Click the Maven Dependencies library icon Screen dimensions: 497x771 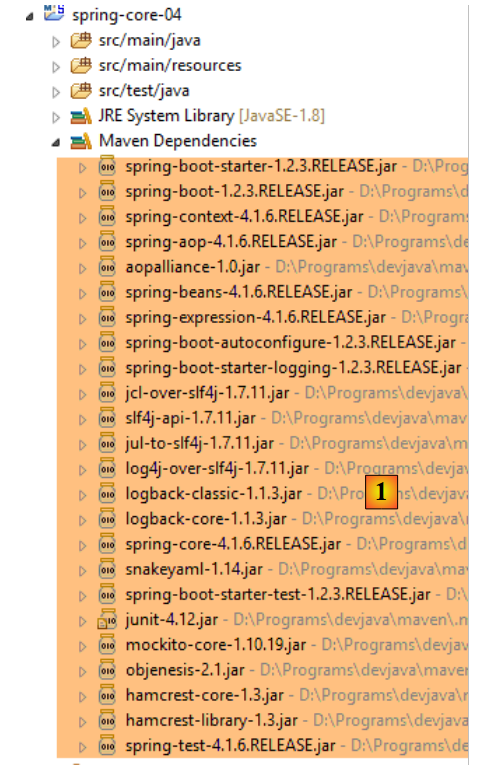[81, 142]
